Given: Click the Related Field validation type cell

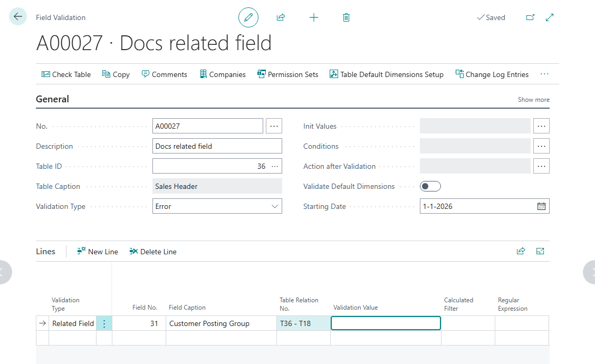Looking at the screenshot, I should click(x=72, y=323).
